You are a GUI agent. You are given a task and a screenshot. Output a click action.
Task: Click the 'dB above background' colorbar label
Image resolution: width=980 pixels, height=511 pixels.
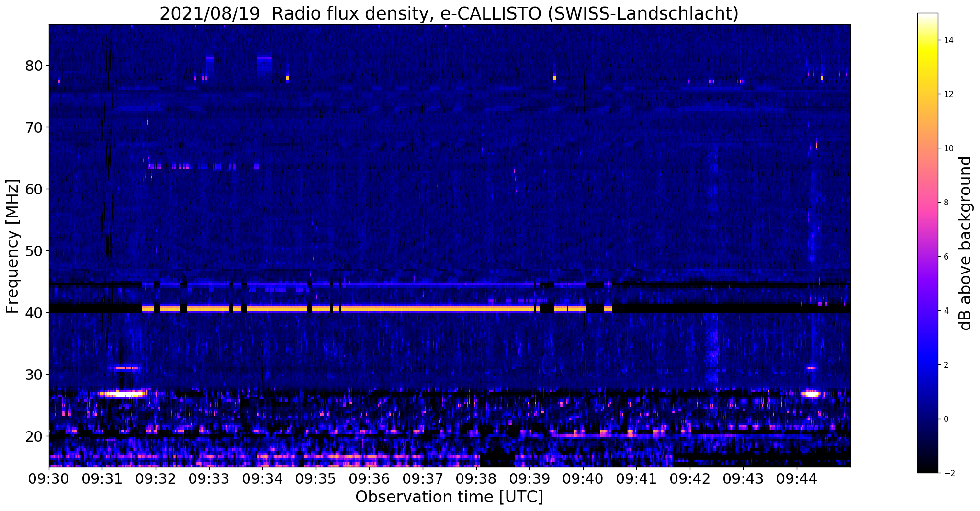pyautogui.click(x=966, y=243)
